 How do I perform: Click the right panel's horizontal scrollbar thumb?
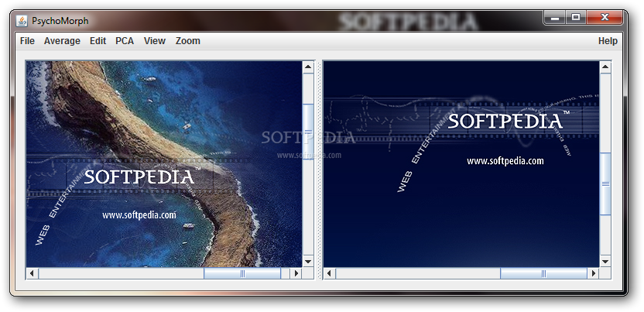pyautogui.click(x=544, y=273)
